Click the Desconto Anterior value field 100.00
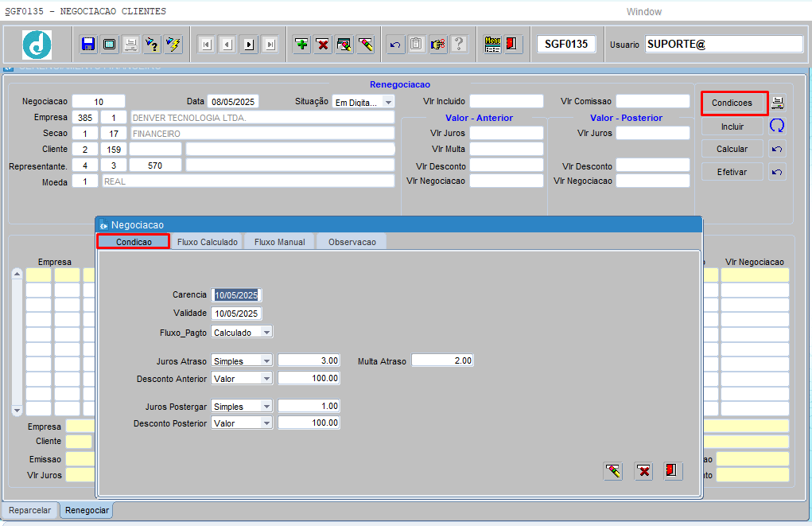The height and width of the screenshot is (526, 812). click(309, 378)
